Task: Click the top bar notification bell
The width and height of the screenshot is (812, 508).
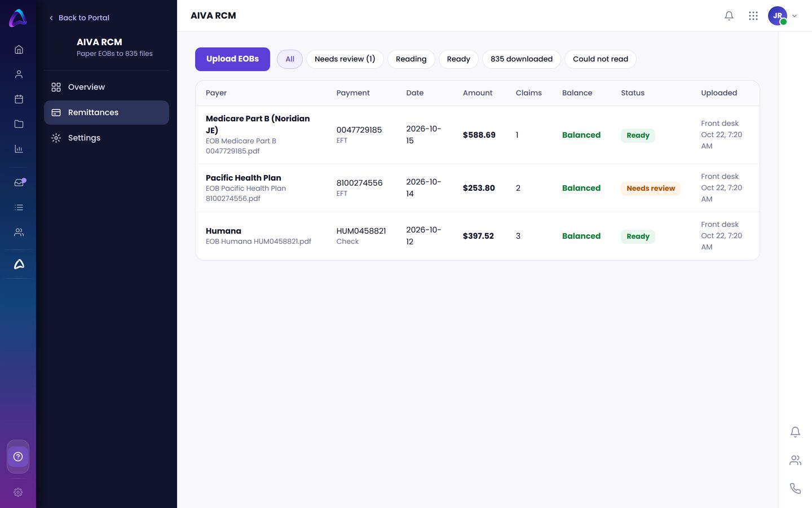Action: point(729,16)
